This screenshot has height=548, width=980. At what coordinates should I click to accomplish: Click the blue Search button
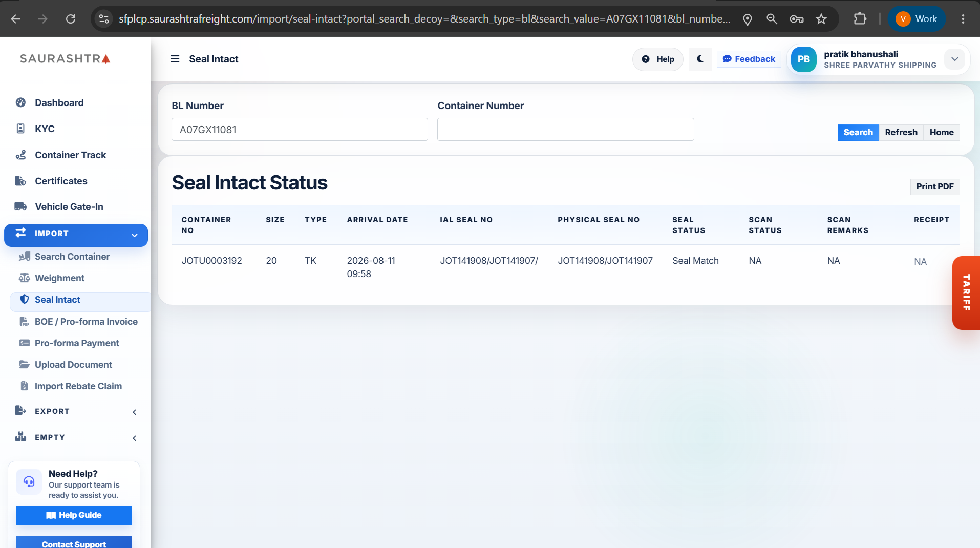(x=858, y=132)
